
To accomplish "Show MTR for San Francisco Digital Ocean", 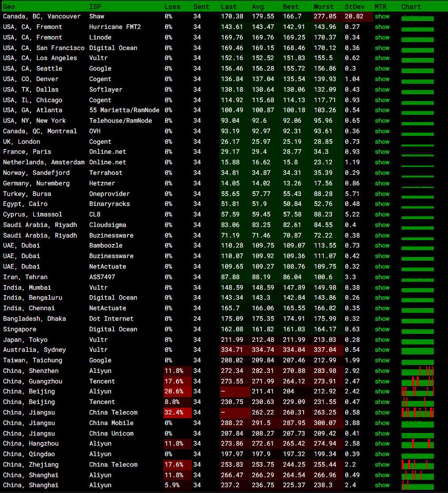I will [x=382, y=48].
